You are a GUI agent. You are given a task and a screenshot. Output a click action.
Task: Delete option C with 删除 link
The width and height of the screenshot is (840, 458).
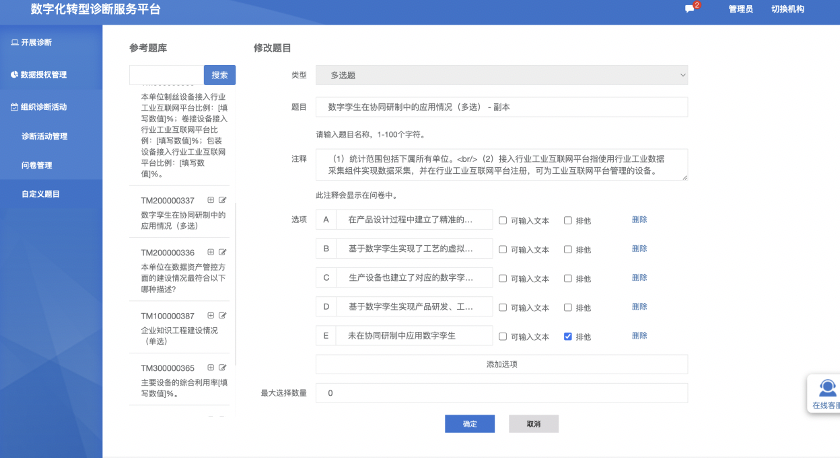tap(639, 277)
